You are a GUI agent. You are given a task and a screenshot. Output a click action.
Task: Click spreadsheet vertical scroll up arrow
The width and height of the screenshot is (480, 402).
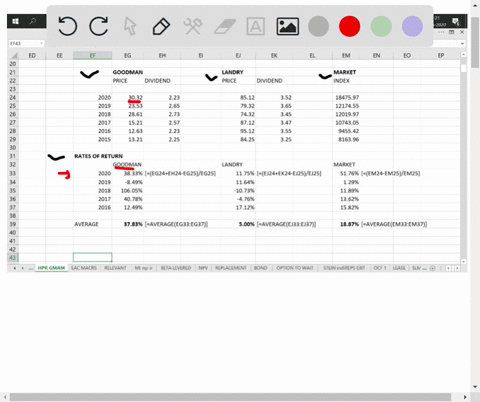coord(463,54)
